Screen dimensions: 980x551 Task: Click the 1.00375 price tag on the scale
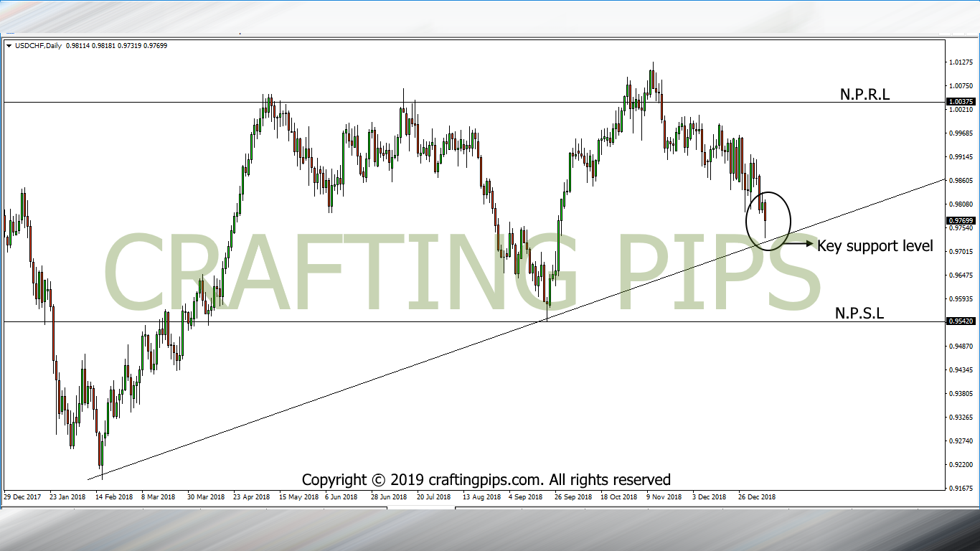(960, 102)
